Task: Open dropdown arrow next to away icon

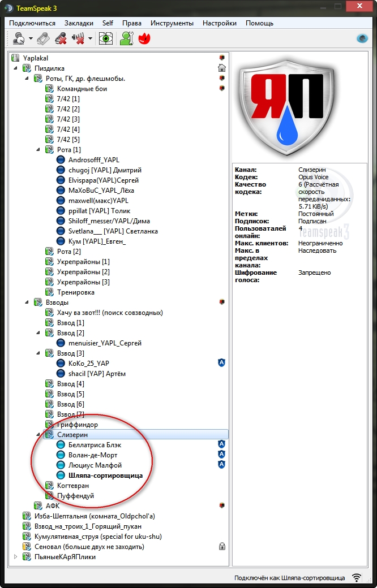Action: click(31, 38)
